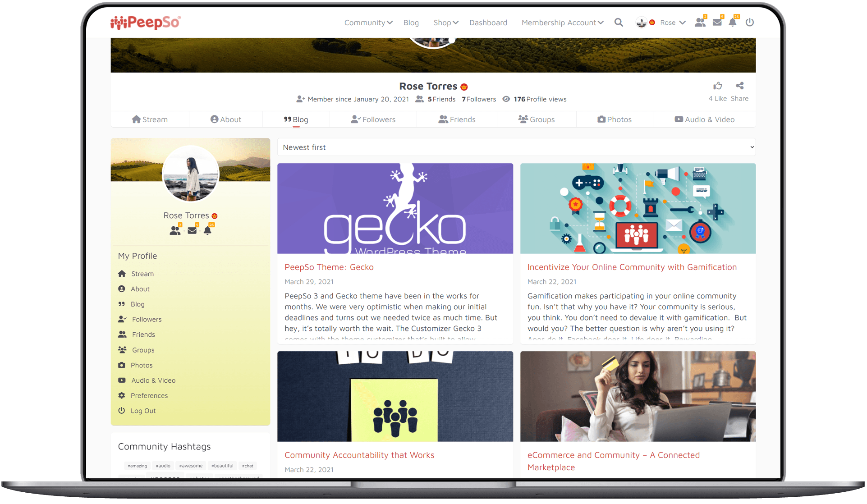Open the Dashboard menu item
The image size is (867, 504).
(488, 23)
